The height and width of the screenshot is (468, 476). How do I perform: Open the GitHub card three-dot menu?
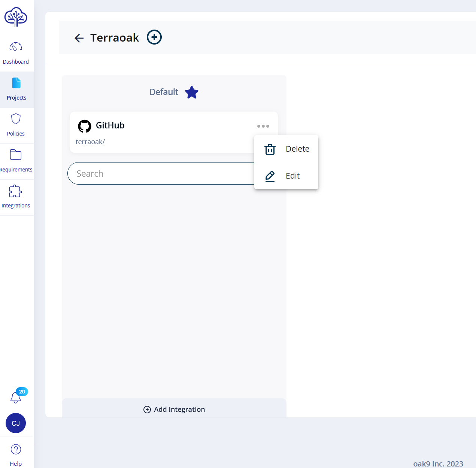point(263,126)
